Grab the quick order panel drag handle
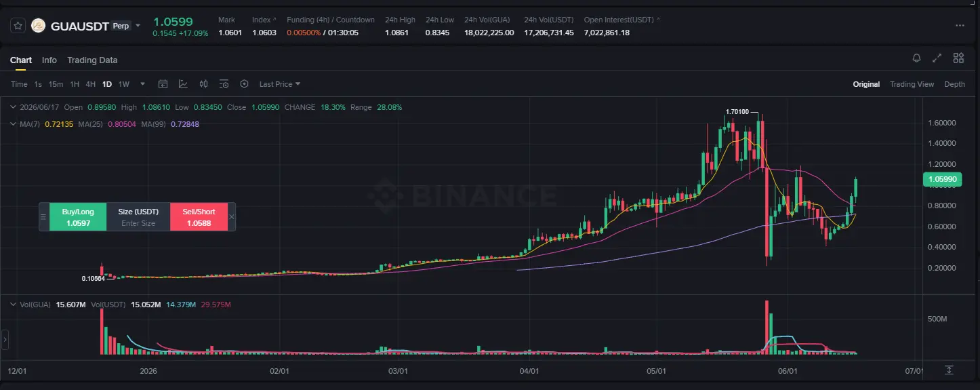Screen dimensions: 980x390 pyautogui.click(x=43, y=217)
